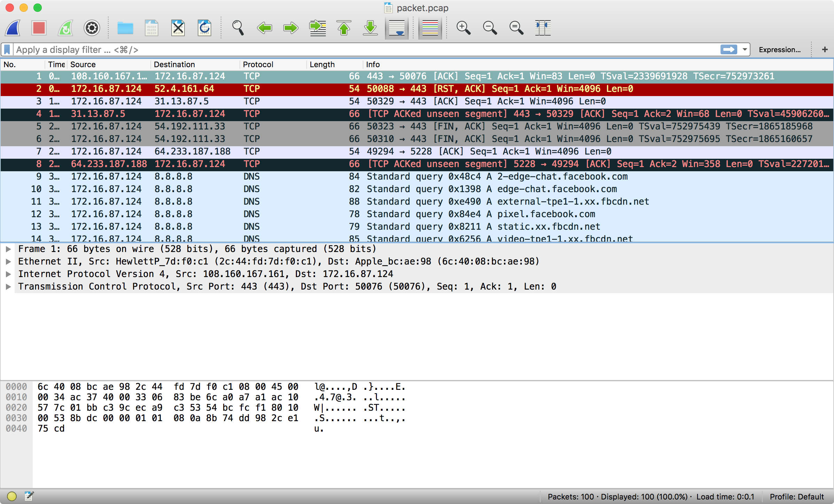Viewport: 834px width, 504px height.
Task: Start capture with the shark fin icon
Action: tap(13, 28)
